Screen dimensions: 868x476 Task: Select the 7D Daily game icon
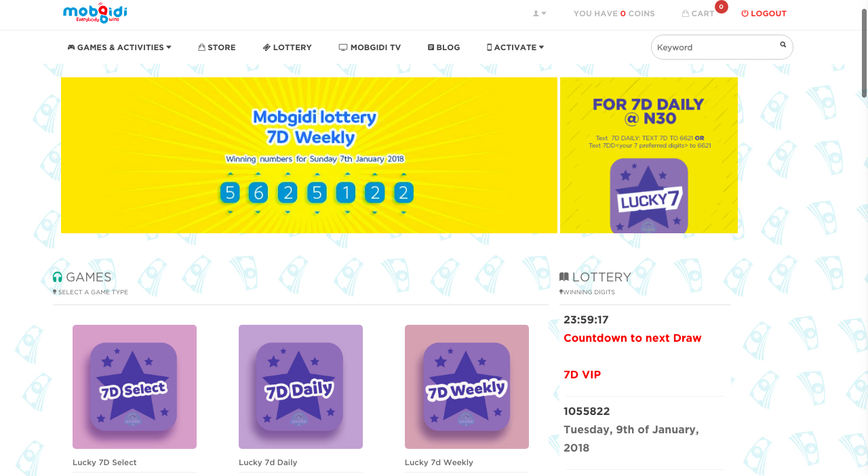[x=300, y=386]
